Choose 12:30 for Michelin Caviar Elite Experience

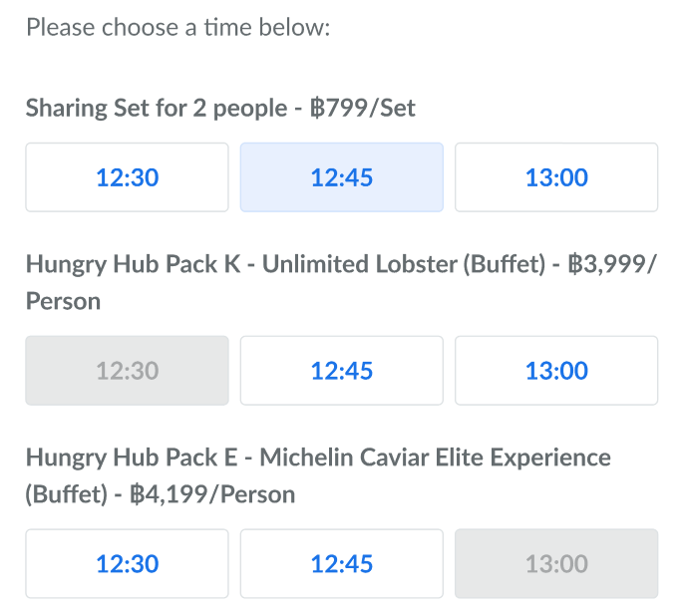click(x=127, y=564)
